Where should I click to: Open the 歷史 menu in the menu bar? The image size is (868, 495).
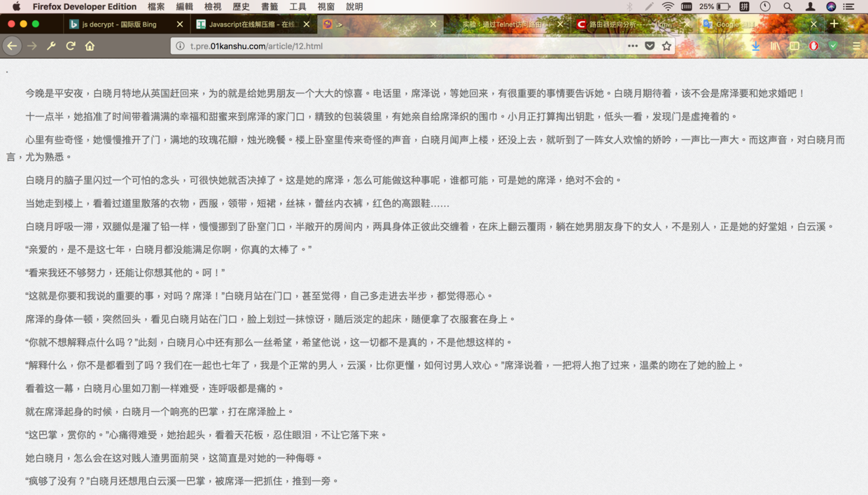pos(241,6)
